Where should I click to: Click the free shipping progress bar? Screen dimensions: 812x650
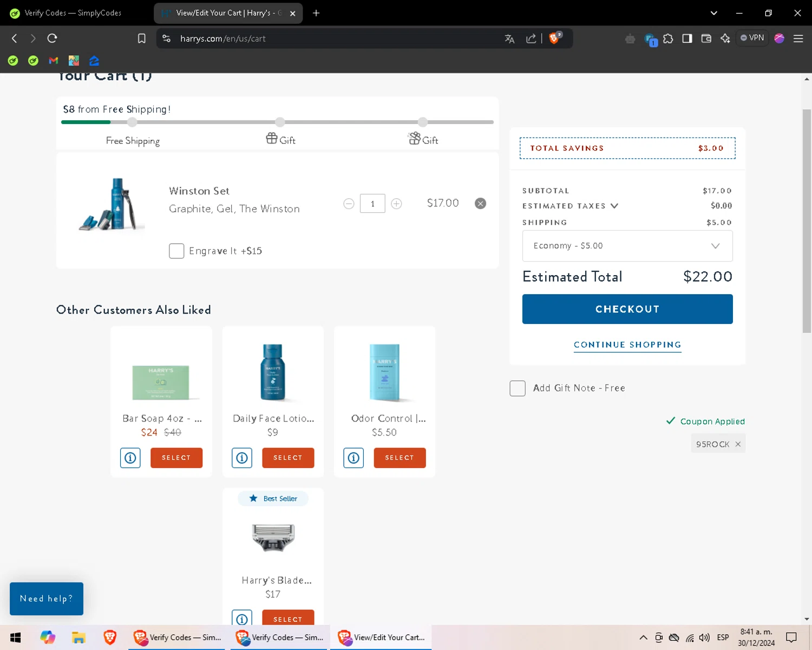[x=277, y=122]
